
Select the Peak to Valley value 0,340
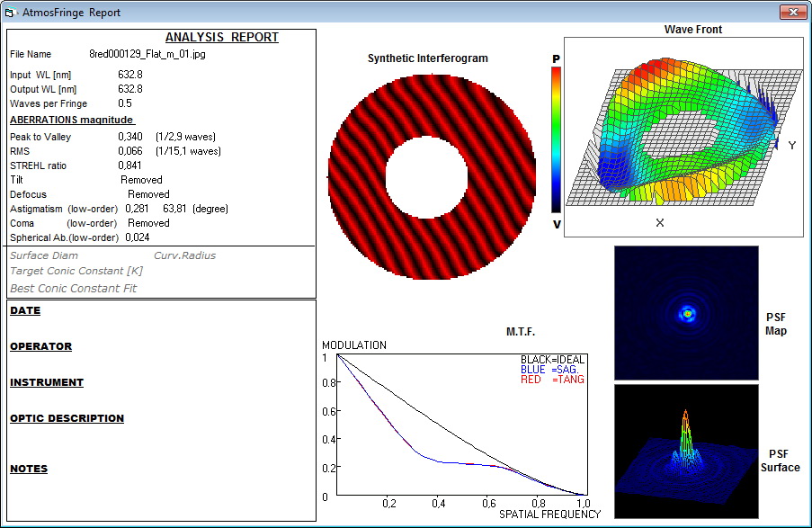click(x=130, y=137)
